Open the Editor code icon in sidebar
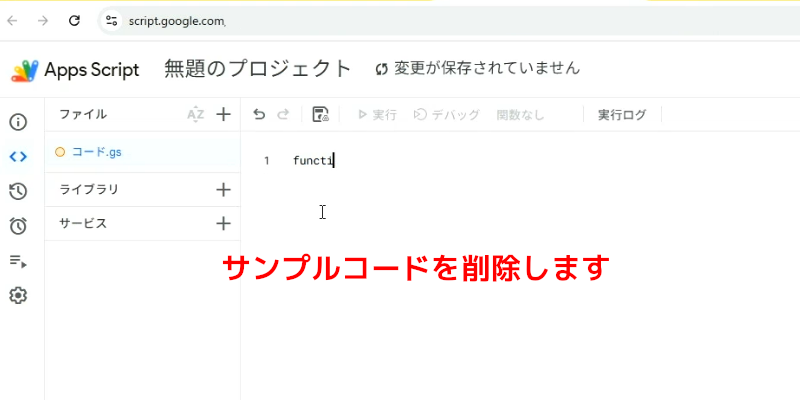This screenshot has height=400, width=800. click(x=18, y=157)
